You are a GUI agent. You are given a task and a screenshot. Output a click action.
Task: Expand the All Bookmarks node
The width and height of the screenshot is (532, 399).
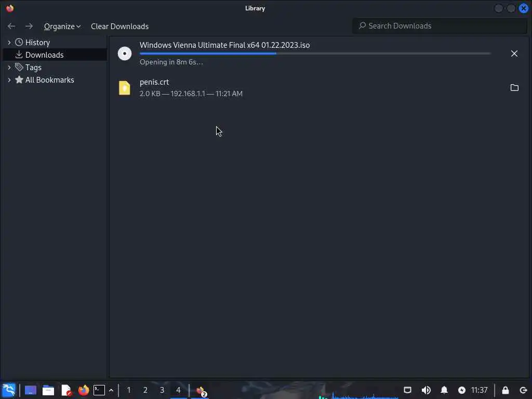pyautogui.click(x=9, y=80)
